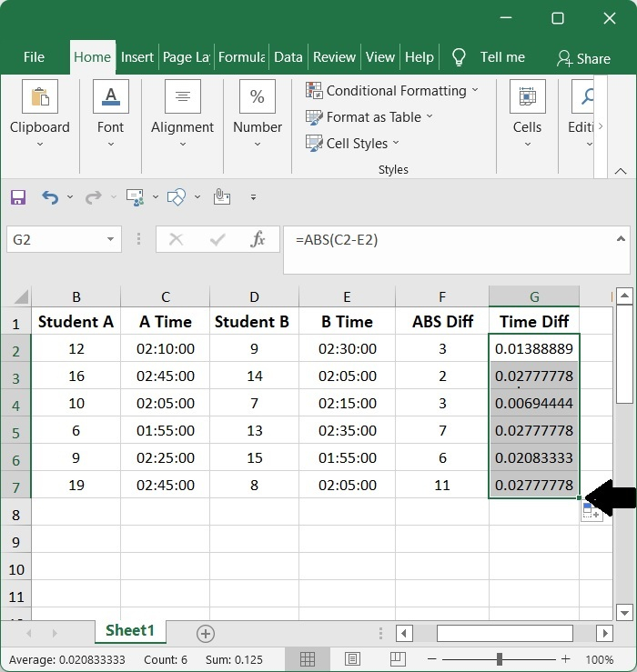637x672 pixels.
Task: Switch to the View tab
Action: tap(380, 57)
